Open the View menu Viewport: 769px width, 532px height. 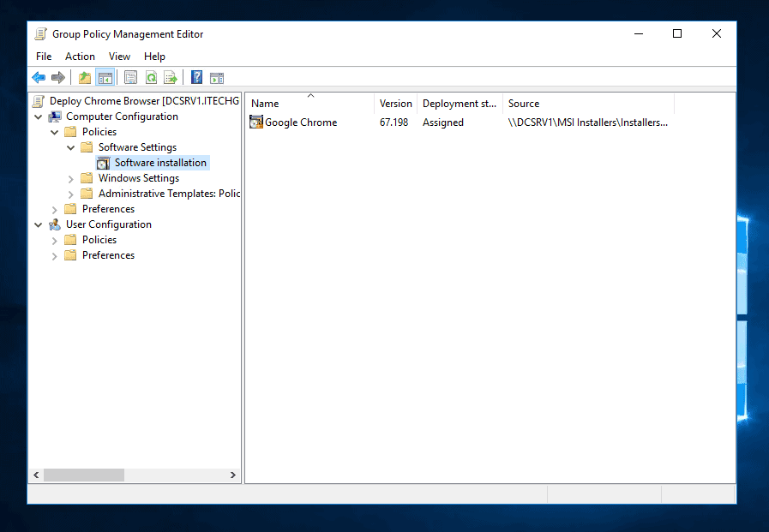pyautogui.click(x=119, y=56)
